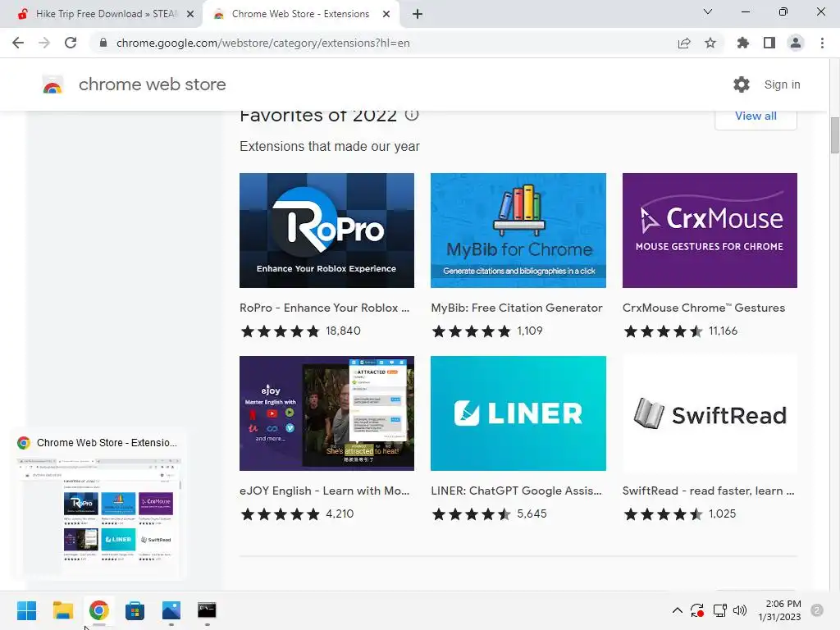Image resolution: width=840 pixels, height=630 pixels.
Task: Open File Explorer from taskbar
Action: [x=62, y=610]
